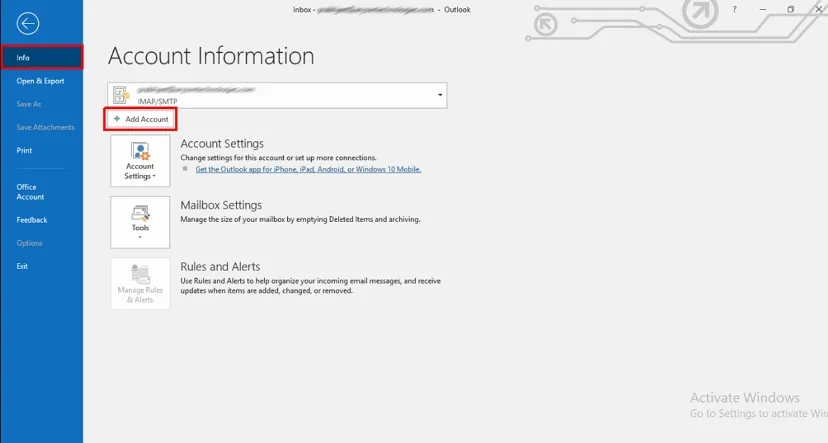Click the Rules and Alerts heading text
Screen dimensions: 828x443
(x=220, y=267)
